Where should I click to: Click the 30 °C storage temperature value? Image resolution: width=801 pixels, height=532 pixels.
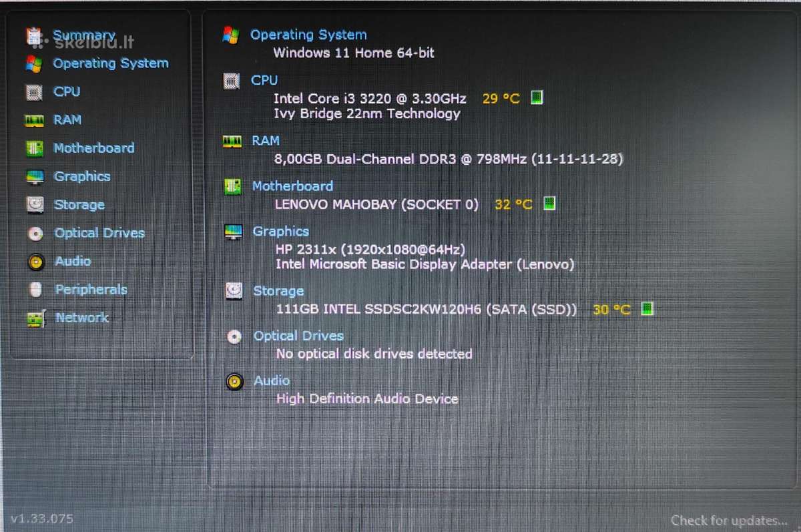611,310
